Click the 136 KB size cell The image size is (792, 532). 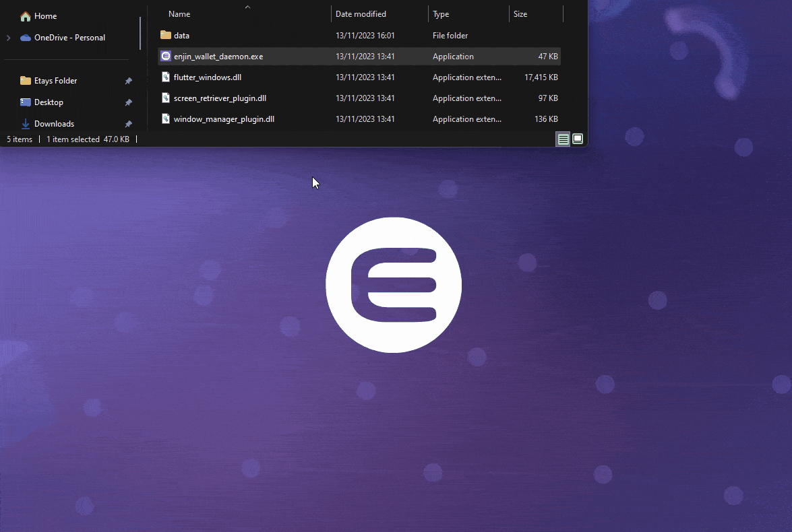(x=546, y=119)
